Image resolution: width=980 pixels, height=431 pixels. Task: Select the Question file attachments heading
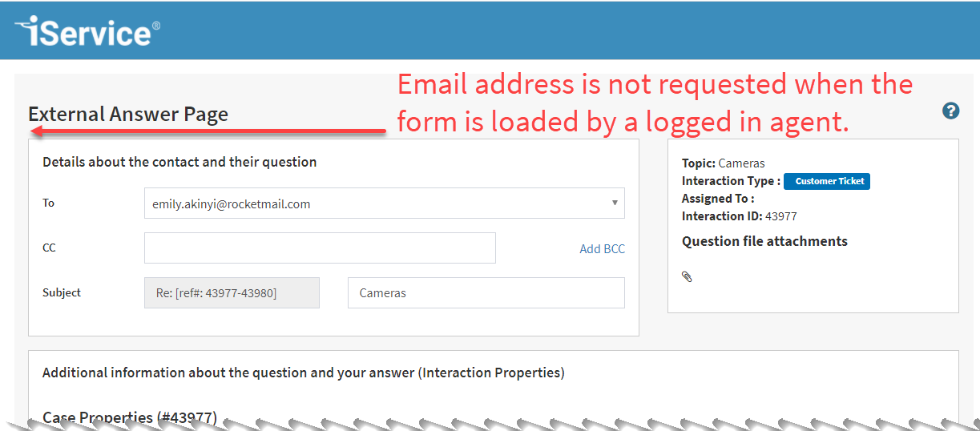tap(764, 241)
